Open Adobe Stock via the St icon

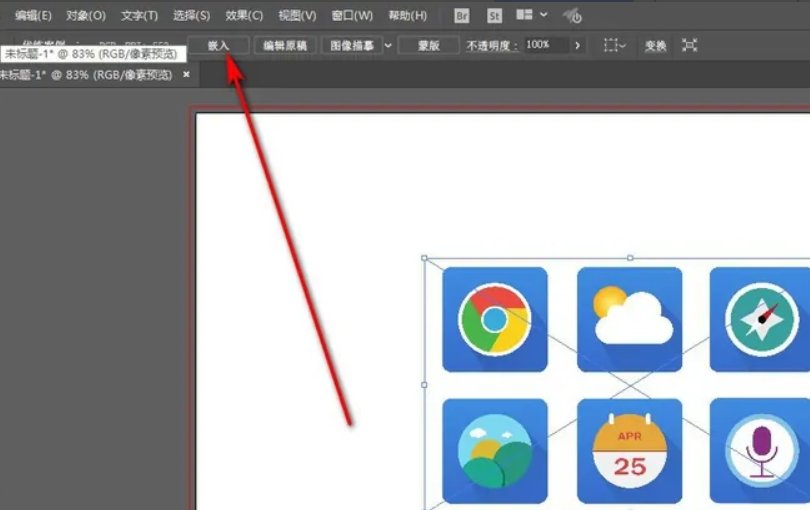click(x=494, y=16)
